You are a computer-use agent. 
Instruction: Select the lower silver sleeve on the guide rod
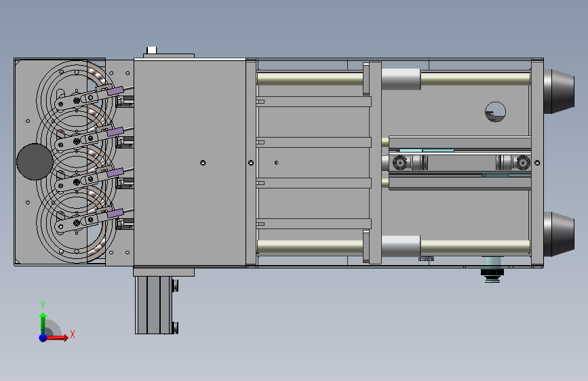coord(401,246)
